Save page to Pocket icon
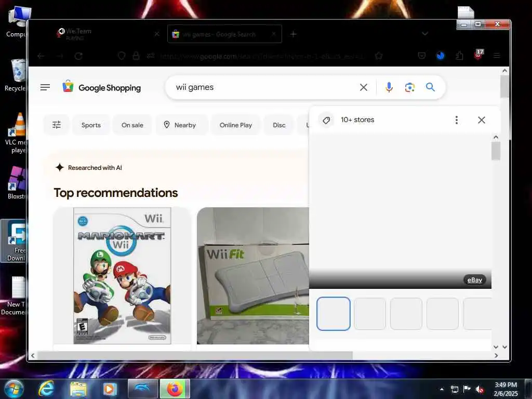532x399 pixels. pos(422,56)
